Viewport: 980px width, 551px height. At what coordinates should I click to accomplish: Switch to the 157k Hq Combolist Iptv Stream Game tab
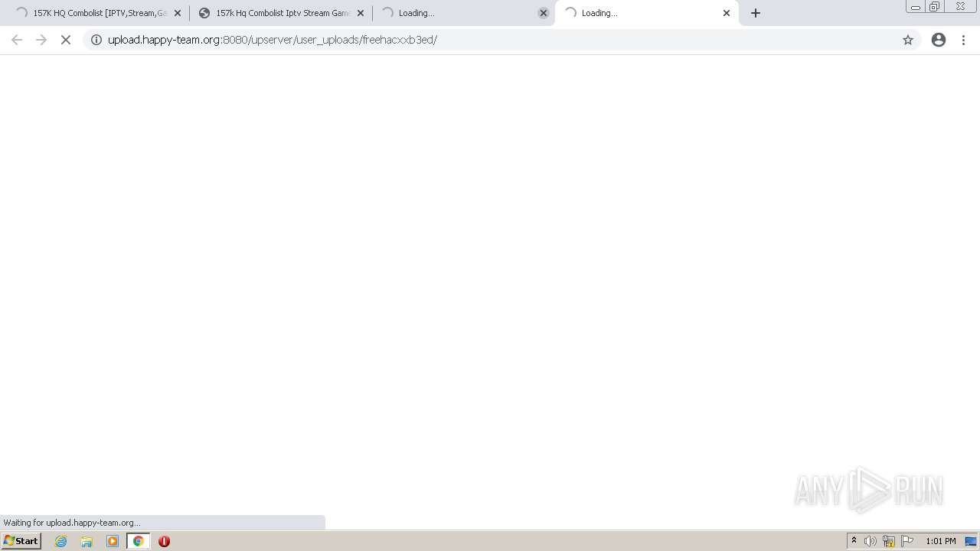point(279,13)
